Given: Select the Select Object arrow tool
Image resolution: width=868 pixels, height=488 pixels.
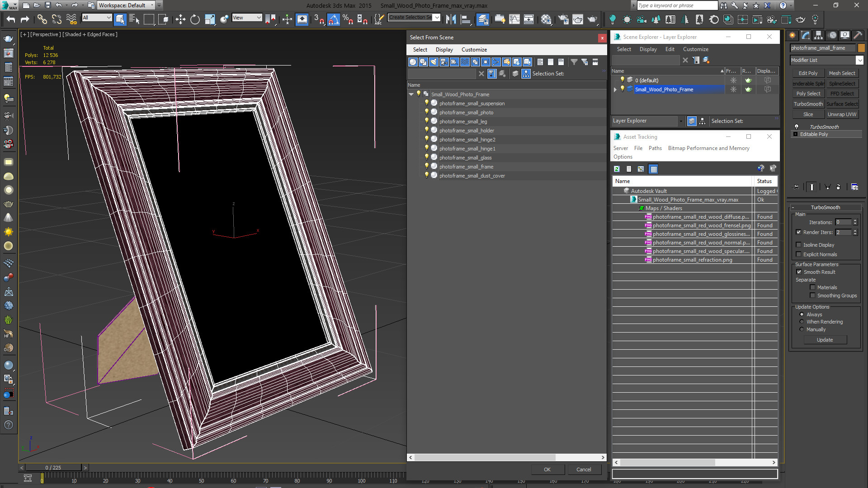Looking at the screenshot, I should click(x=120, y=19).
